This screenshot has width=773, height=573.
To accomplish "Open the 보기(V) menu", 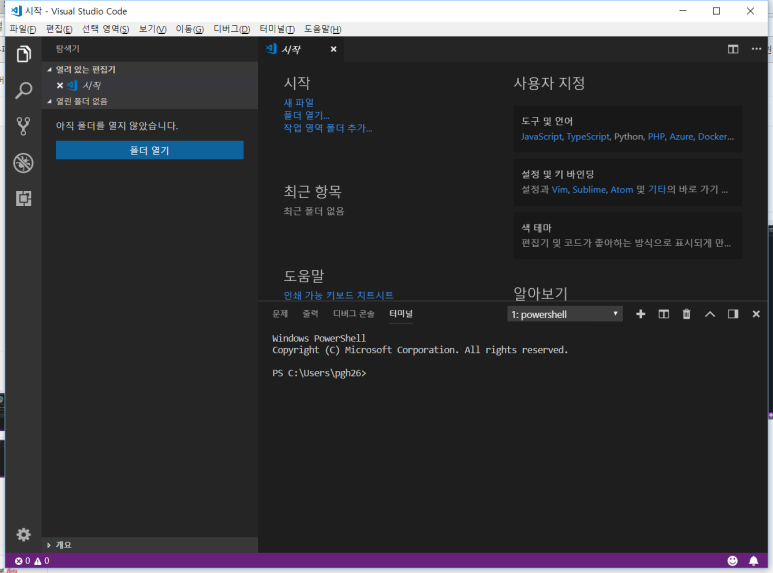I will pos(152,29).
